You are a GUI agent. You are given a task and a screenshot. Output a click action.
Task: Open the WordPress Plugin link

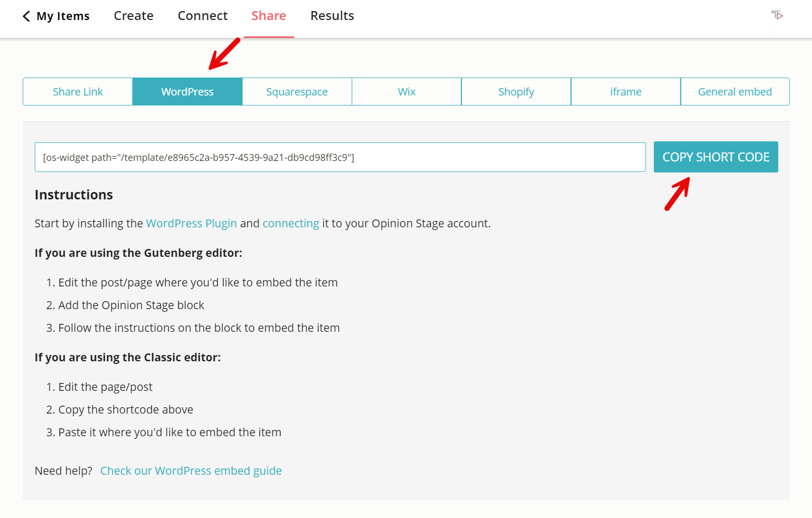click(x=191, y=223)
